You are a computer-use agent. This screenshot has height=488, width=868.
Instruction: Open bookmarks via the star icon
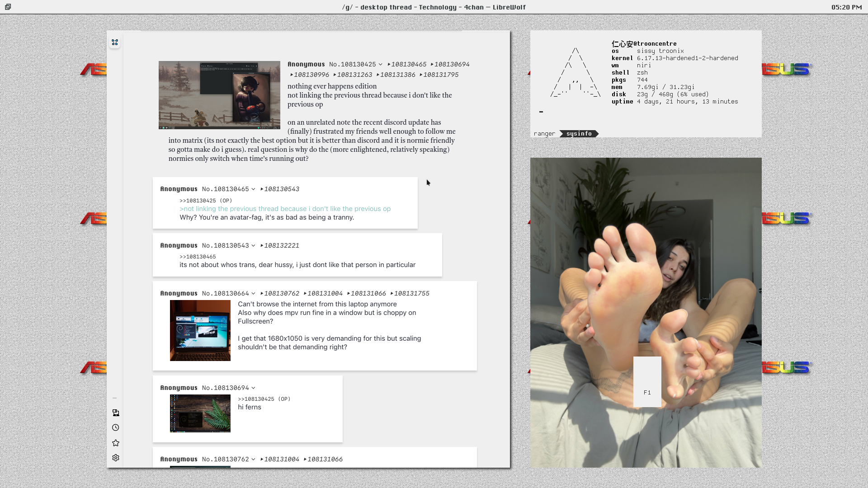coord(116,443)
